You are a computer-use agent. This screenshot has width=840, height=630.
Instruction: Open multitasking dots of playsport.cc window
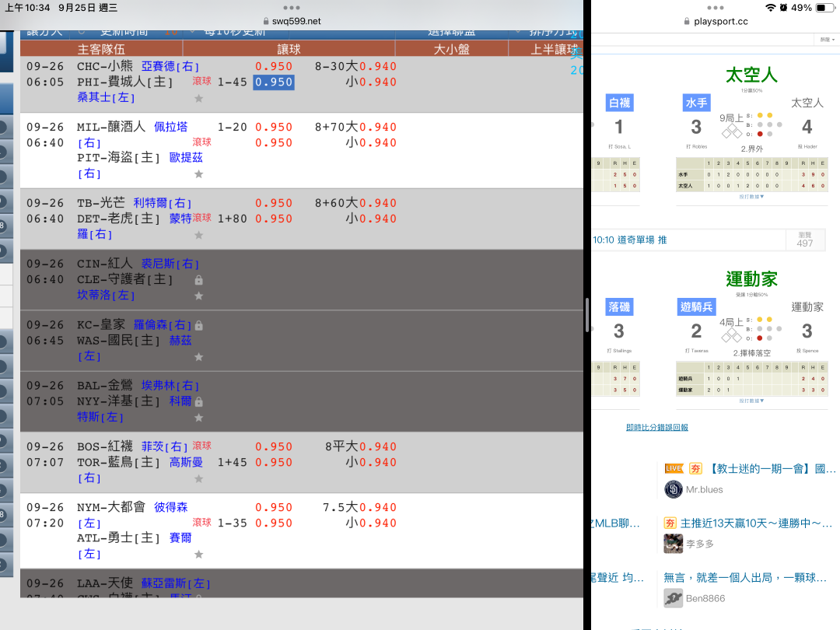tap(716, 8)
